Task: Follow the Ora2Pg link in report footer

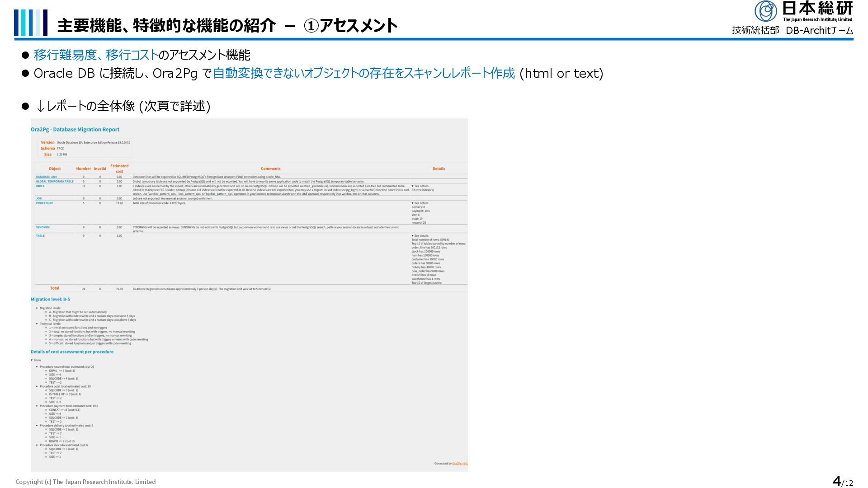Action: pyautogui.click(x=459, y=464)
